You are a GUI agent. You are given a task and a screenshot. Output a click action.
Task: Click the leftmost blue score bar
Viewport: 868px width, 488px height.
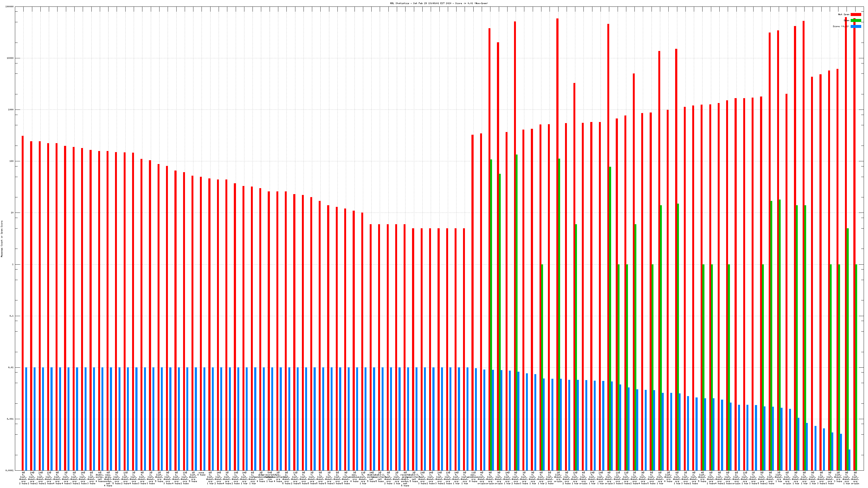click(26, 419)
